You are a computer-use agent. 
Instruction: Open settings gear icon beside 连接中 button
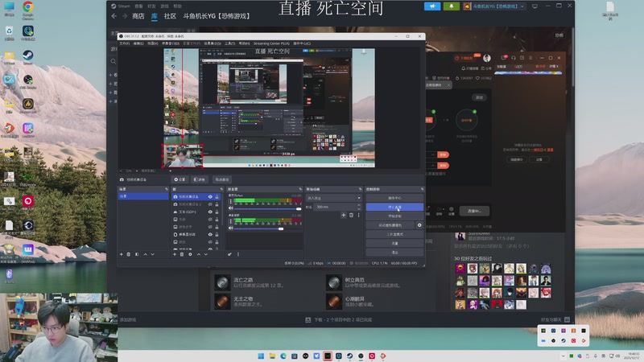[x=452, y=209]
